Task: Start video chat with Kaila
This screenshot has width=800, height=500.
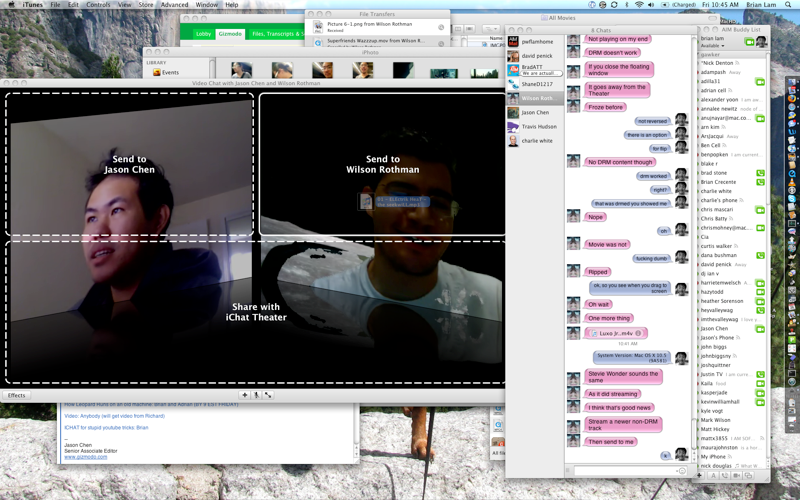Action: tap(760, 384)
